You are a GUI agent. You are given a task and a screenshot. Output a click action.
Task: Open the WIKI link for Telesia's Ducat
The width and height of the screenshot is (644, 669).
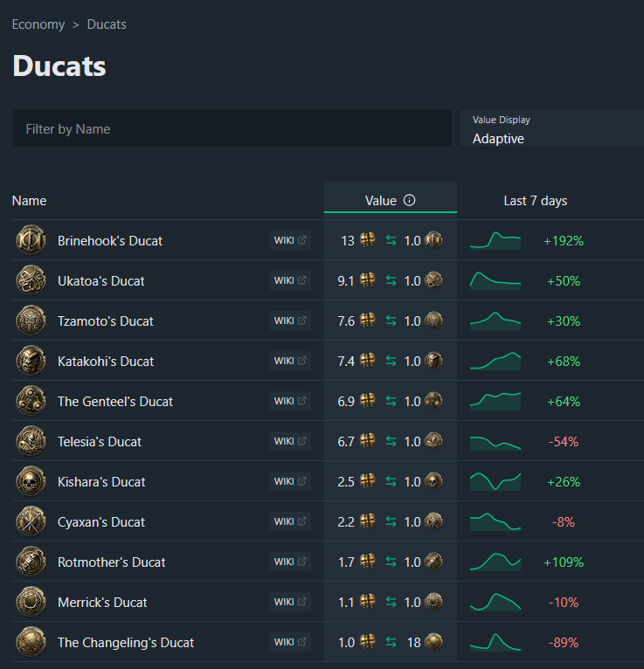[x=290, y=441]
